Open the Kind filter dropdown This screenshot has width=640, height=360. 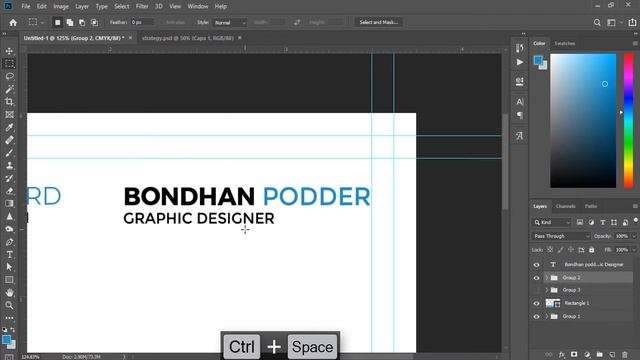[x=552, y=222]
